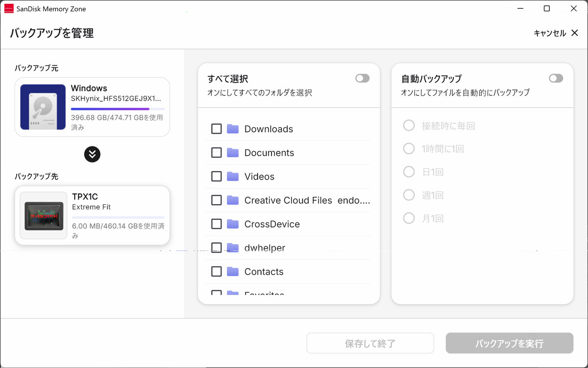Select the 接続時に毎回 radio option

409,126
